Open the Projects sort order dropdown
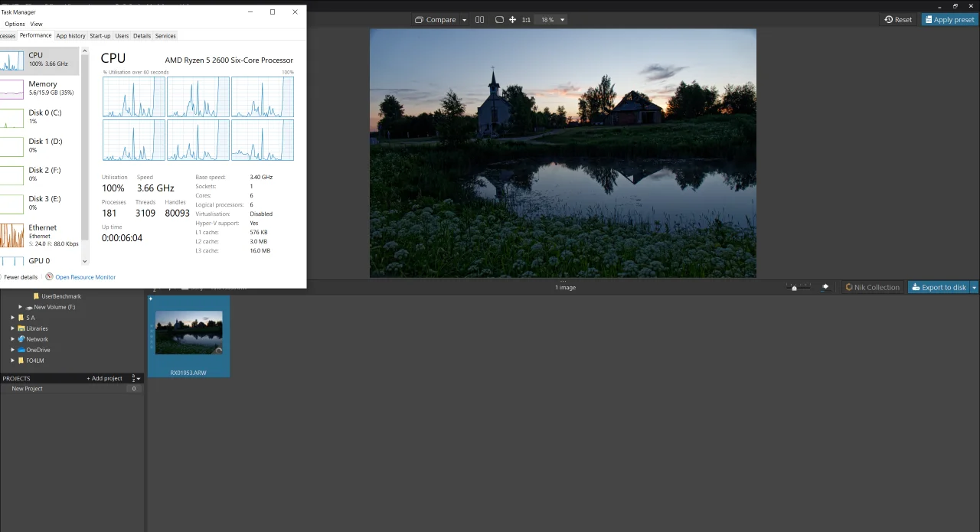The image size is (980, 532). (x=136, y=378)
